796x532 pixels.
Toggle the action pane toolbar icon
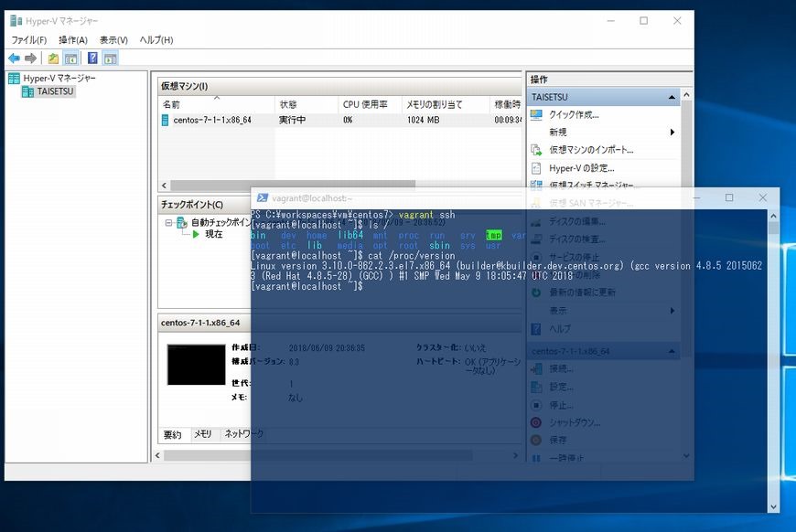click(x=110, y=59)
